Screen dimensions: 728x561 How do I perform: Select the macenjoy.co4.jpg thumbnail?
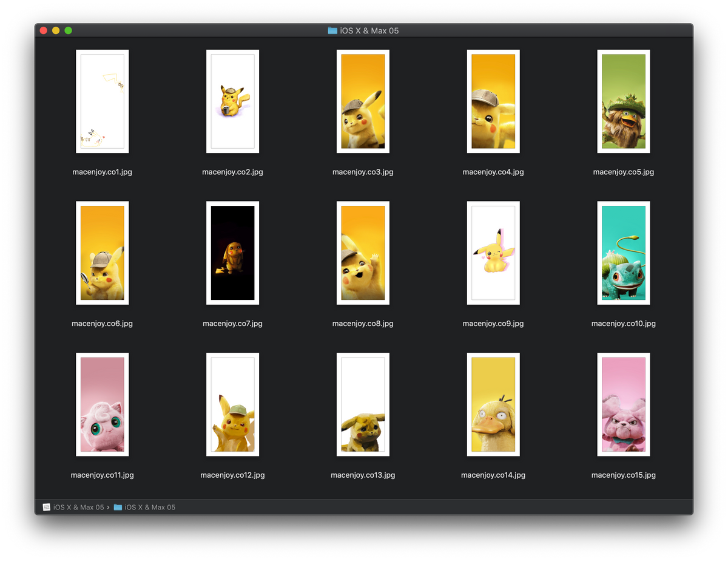[493, 101]
